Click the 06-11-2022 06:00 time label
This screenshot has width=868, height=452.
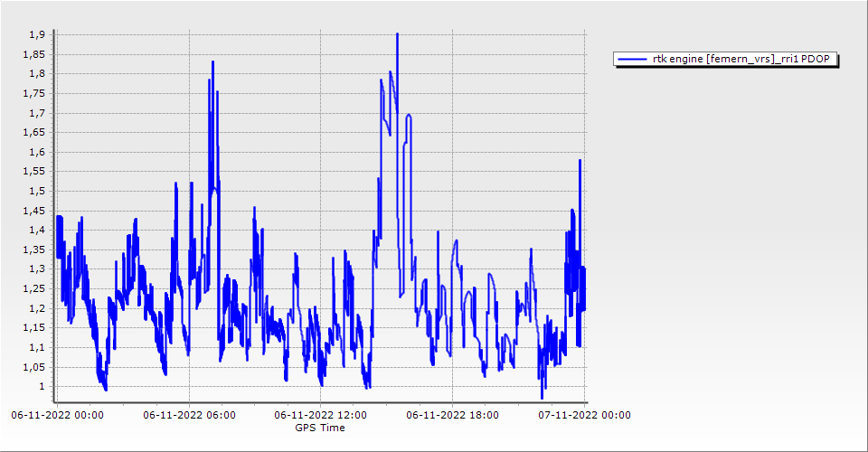click(x=190, y=415)
